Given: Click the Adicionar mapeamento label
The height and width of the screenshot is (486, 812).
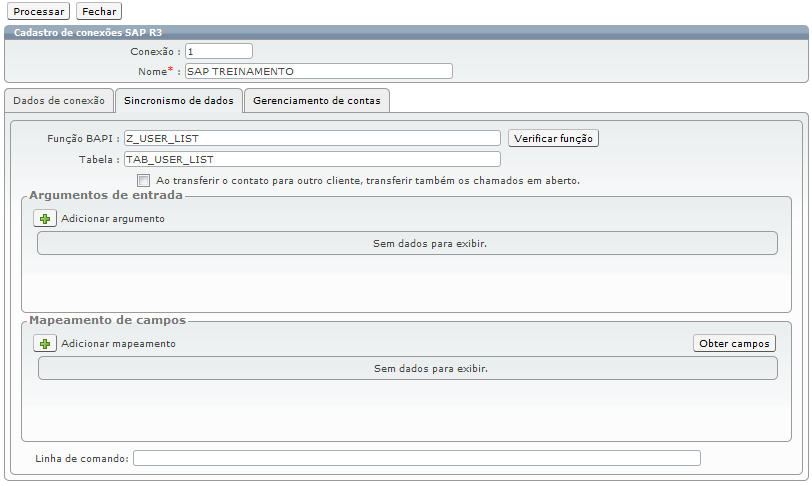Looking at the screenshot, I should [x=119, y=344].
